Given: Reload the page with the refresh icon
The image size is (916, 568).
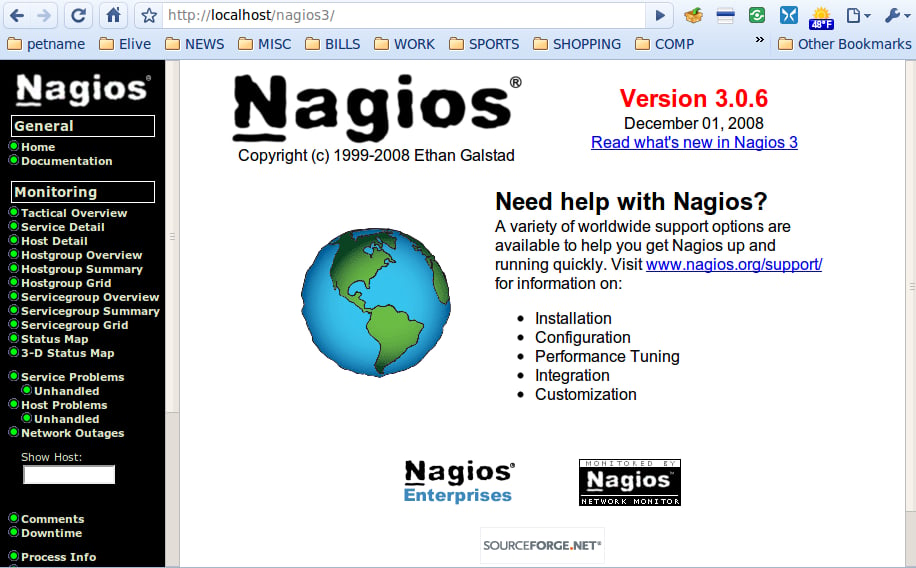Looking at the screenshot, I should [78, 15].
